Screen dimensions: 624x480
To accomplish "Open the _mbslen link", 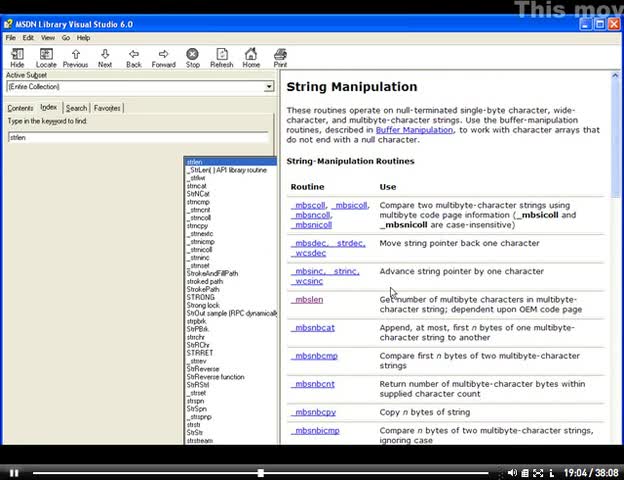I will (307, 300).
